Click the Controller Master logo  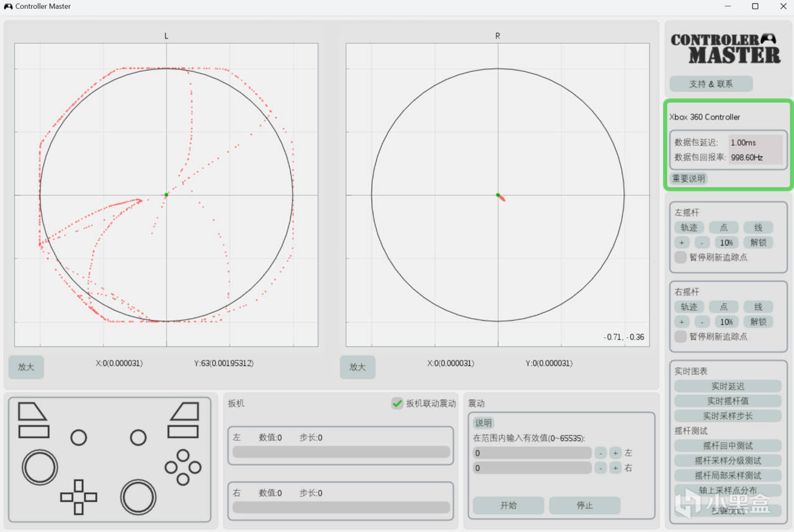click(x=725, y=48)
